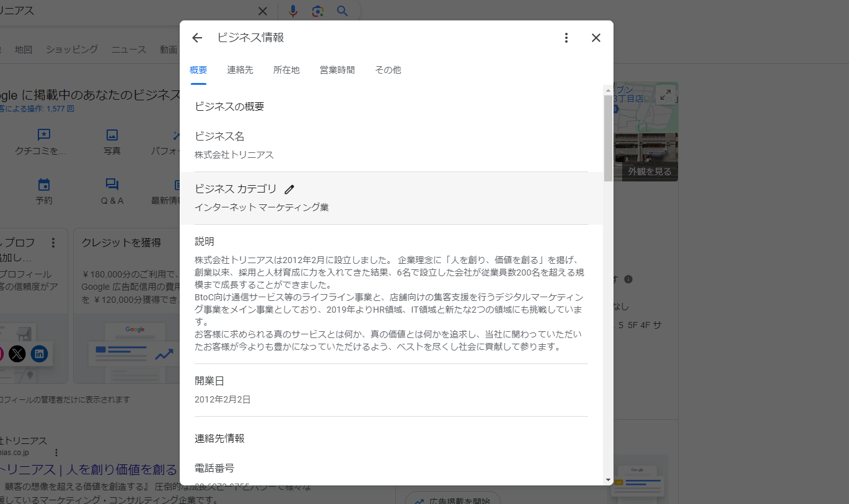Viewport: 849px width, 504px height.
Task: Start voice search with the microphone icon
Action: click(x=293, y=11)
